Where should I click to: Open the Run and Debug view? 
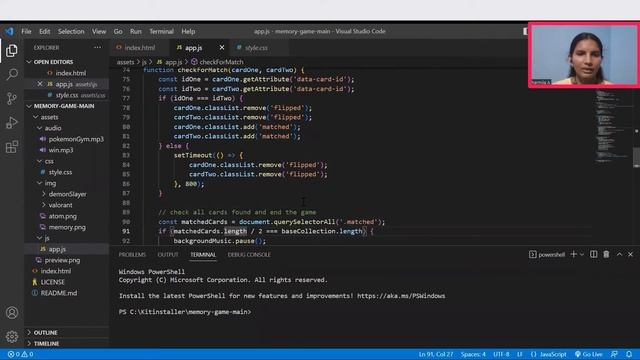click(x=12, y=122)
